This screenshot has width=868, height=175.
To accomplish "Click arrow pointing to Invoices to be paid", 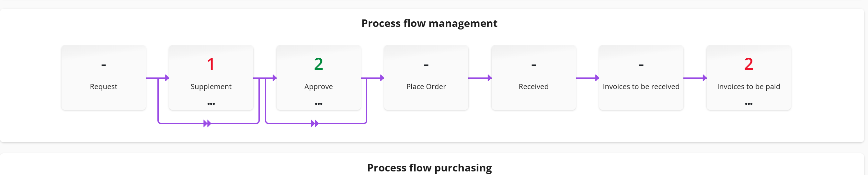I will [x=695, y=78].
